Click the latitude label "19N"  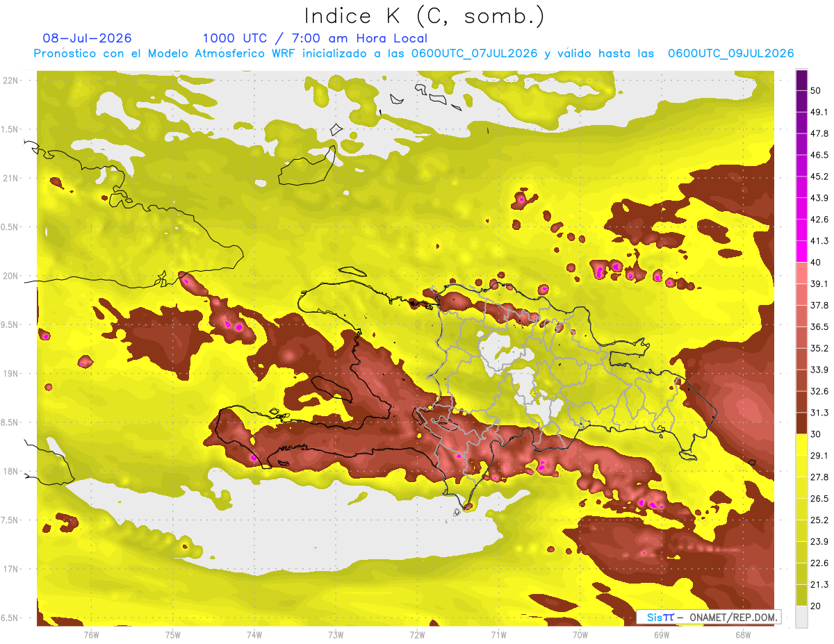click(11, 374)
